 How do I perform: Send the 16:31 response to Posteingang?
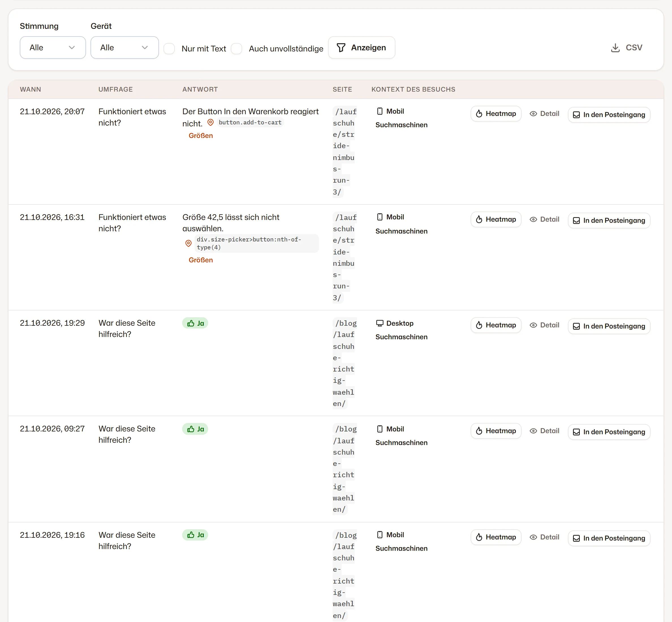(x=609, y=221)
